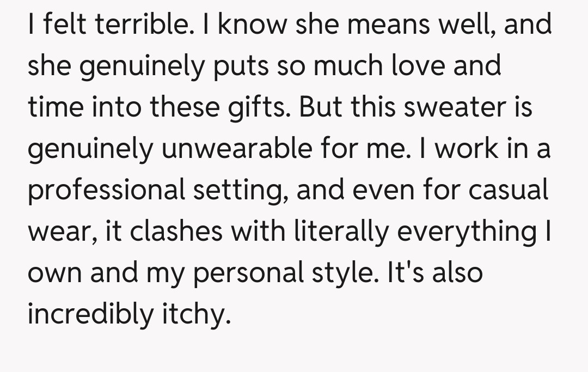
Task: Click the word "literally"
Action: (x=341, y=231)
